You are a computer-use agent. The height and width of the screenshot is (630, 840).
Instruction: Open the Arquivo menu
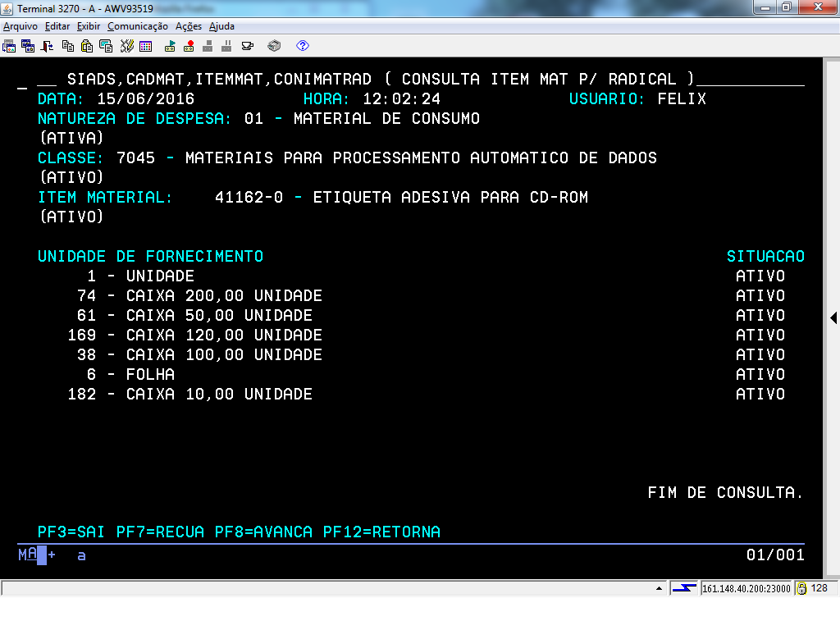pyautogui.click(x=21, y=26)
